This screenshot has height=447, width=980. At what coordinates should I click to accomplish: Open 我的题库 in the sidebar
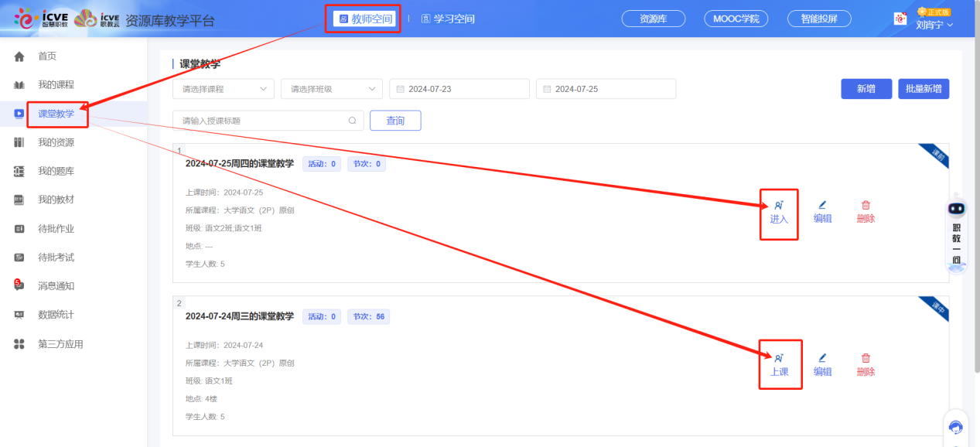pyautogui.click(x=56, y=171)
